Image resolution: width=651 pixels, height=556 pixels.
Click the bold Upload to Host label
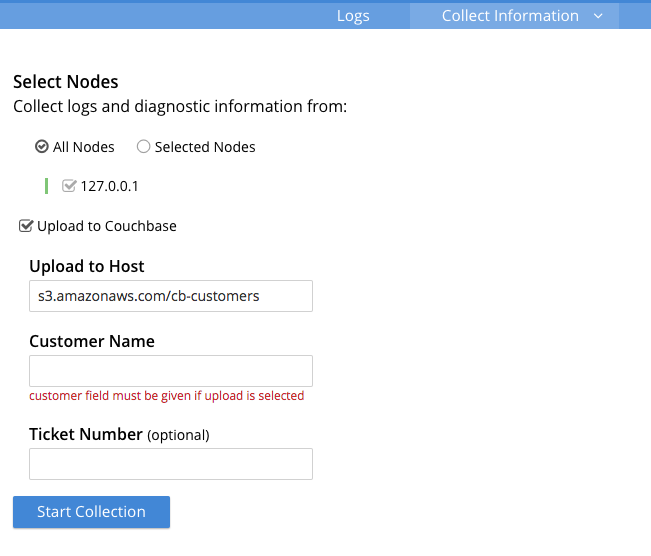[x=87, y=266]
